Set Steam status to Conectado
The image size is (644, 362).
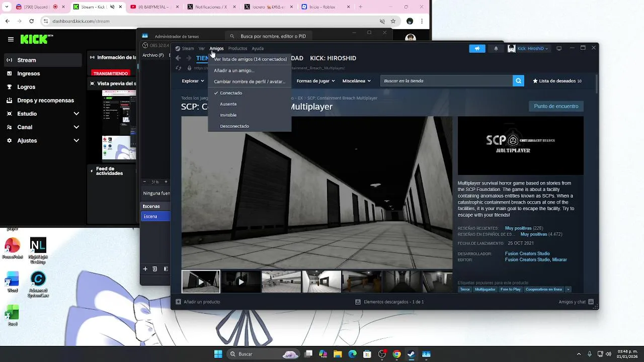pyautogui.click(x=250, y=93)
